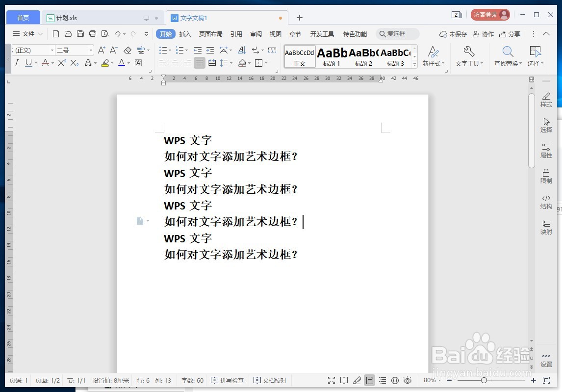Screen dimensions: 562x392
Task: Click the Clear formatting eraser icon
Action: [x=127, y=50]
